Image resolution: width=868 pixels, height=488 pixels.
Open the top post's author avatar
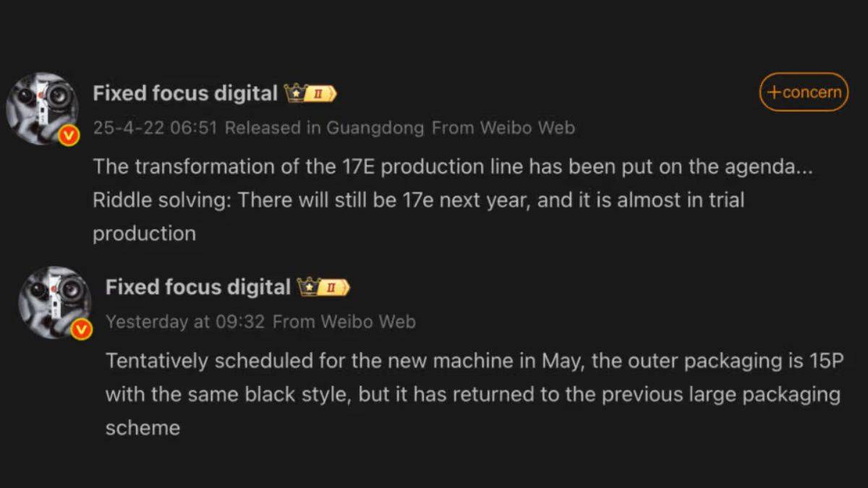[42, 108]
